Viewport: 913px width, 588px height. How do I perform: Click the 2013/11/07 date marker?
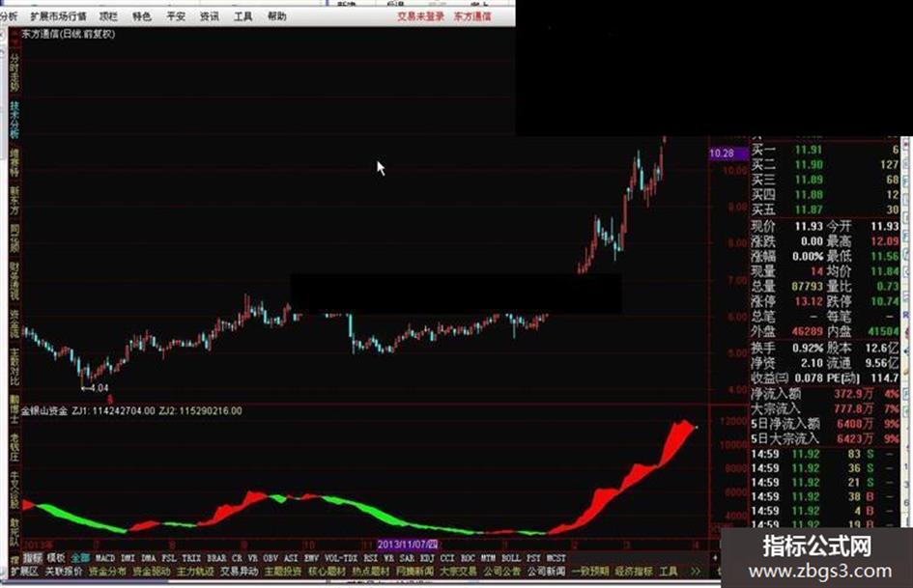click(408, 545)
